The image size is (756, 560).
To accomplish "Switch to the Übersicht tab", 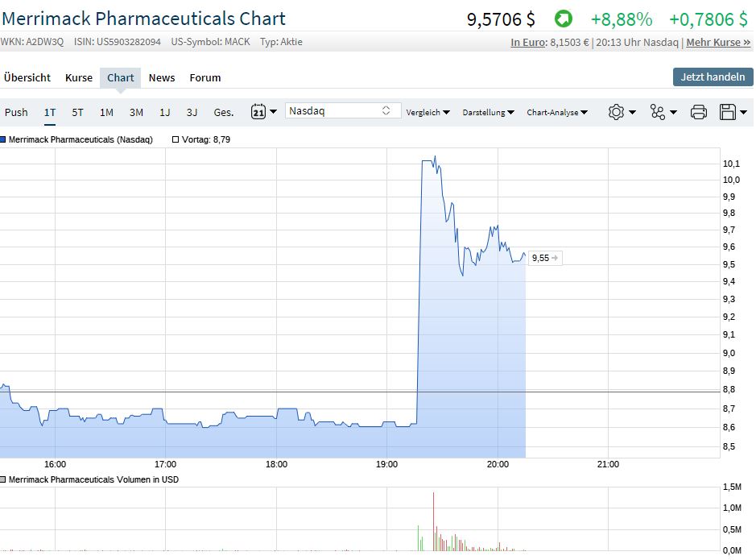I will [27, 77].
